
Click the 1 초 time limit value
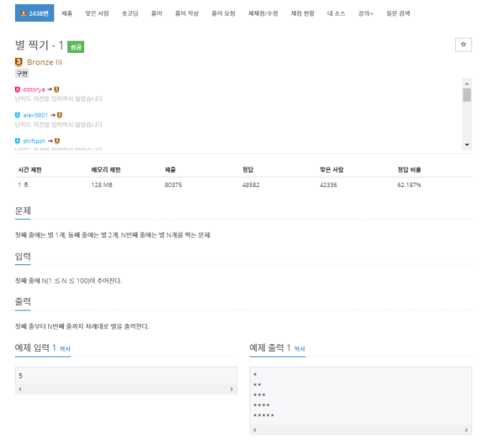pyautogui.click(x=23, y=185)
